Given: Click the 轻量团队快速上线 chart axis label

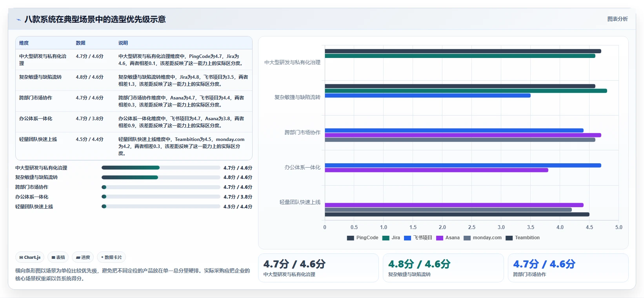Looking at the screenshot, I should [x=300, y=202].
